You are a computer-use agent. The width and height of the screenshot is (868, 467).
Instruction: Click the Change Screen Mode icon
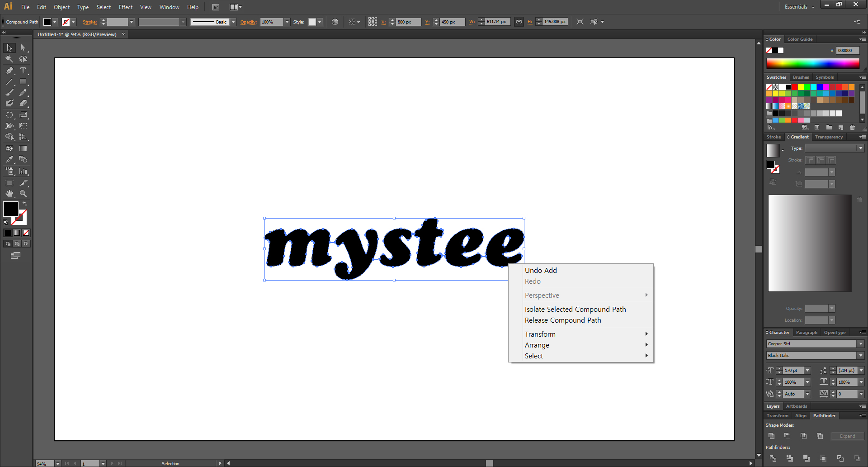[16, 255]
